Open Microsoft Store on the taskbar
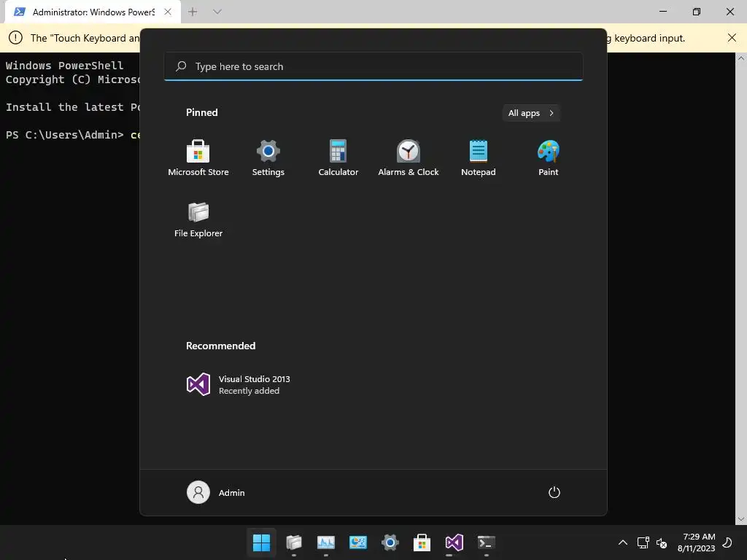747x560 pixels. click(422, 542)
